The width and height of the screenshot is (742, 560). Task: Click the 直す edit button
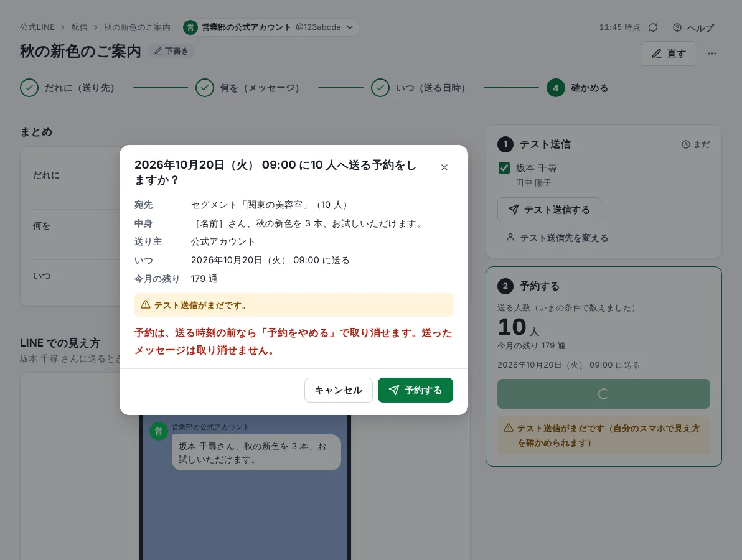point(669,54)
